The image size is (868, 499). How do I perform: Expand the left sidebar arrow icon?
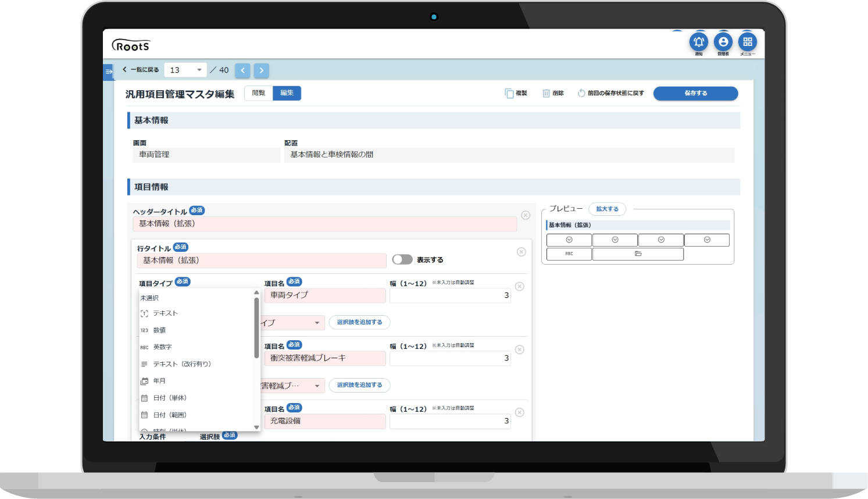[x=109, y=72]
